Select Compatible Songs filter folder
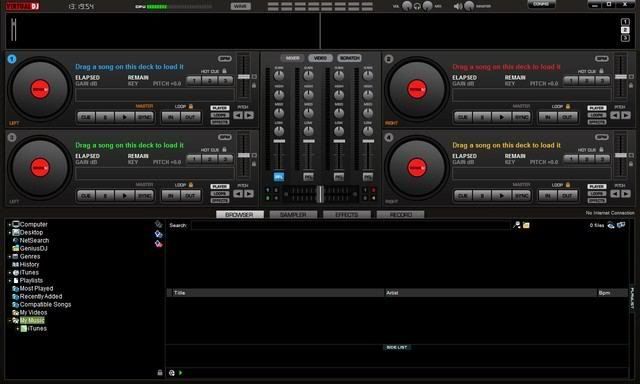 click(45, 304)
